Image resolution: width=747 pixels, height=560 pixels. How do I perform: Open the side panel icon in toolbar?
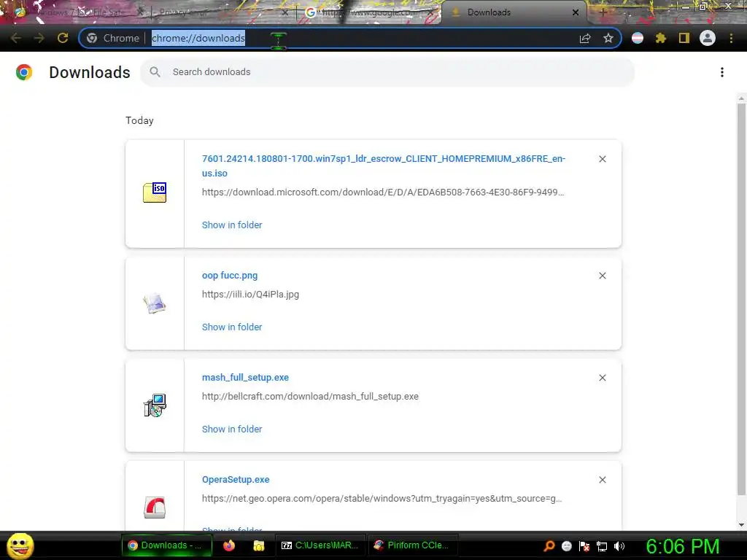point(684,38)
